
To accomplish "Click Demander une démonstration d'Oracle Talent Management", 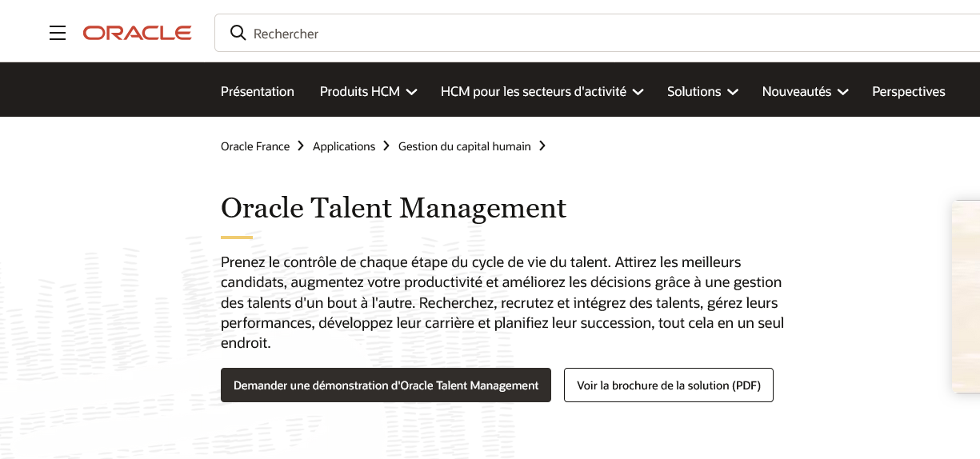I will point(386,385).
